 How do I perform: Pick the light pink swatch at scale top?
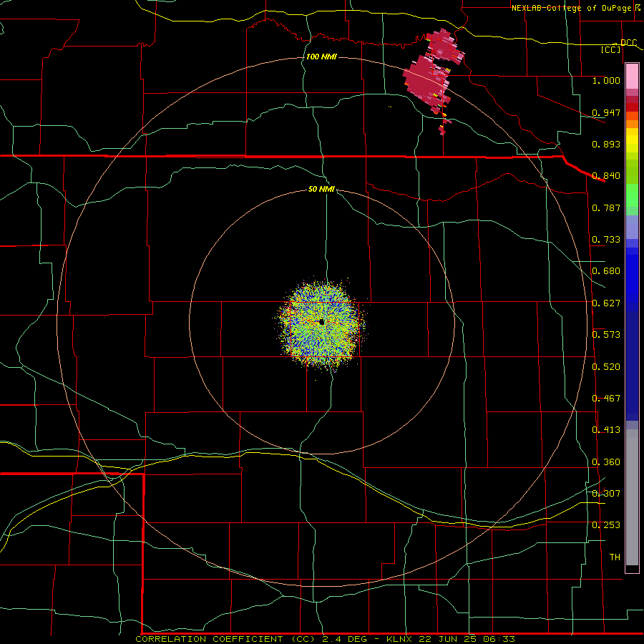(x=632, y=77)
